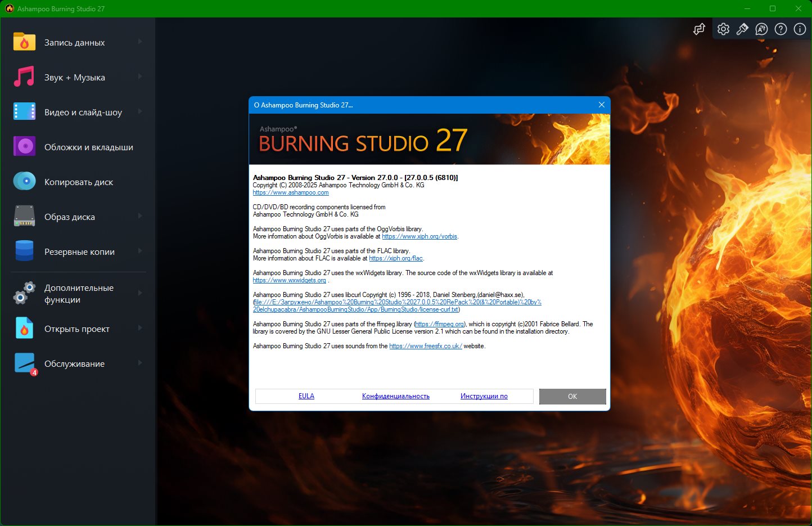The height and width of the screenshot is (526, 812).
Task: Click the Копировать диск disc icon
Action: pos(24,182)
